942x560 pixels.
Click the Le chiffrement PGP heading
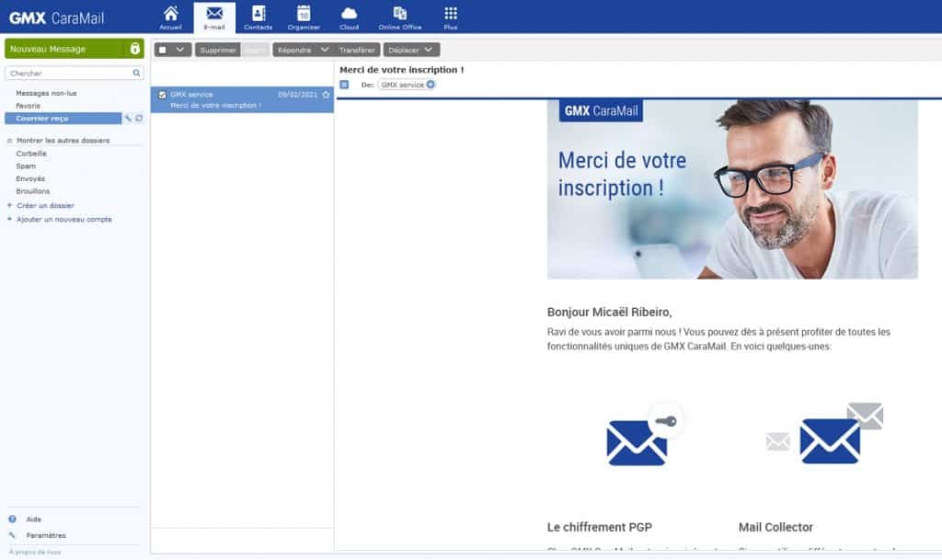600,527
